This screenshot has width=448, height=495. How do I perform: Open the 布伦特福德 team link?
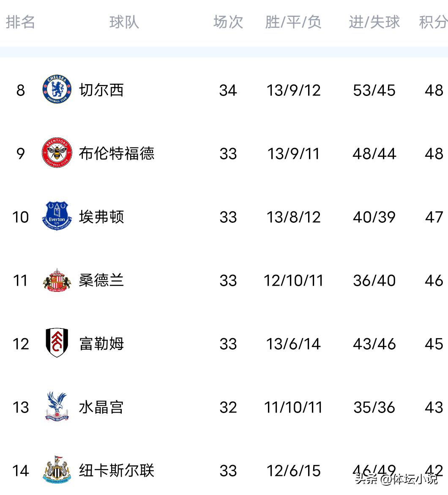point(117,153)
